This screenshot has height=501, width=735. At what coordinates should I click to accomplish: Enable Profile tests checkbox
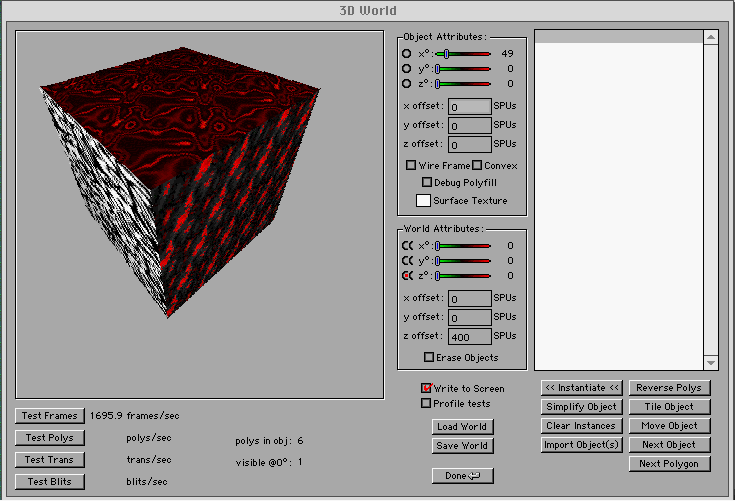tap(426, 404)
